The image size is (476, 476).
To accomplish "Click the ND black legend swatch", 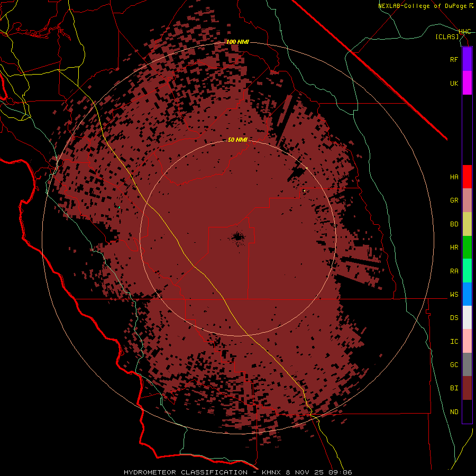I will [x=467, y=411].
